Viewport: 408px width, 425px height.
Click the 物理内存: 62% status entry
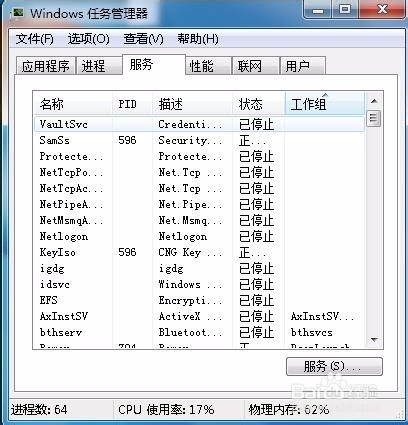click(289, 409)
